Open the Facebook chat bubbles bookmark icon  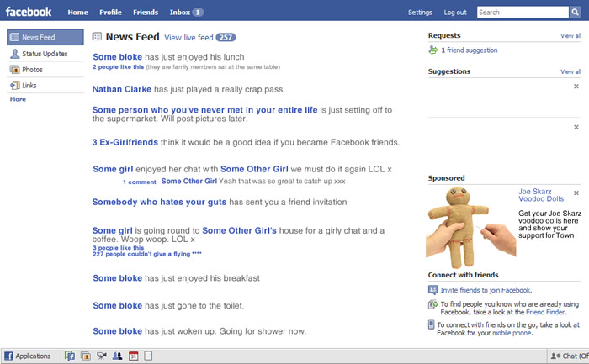pyautogui.click(x=70, y=356)
